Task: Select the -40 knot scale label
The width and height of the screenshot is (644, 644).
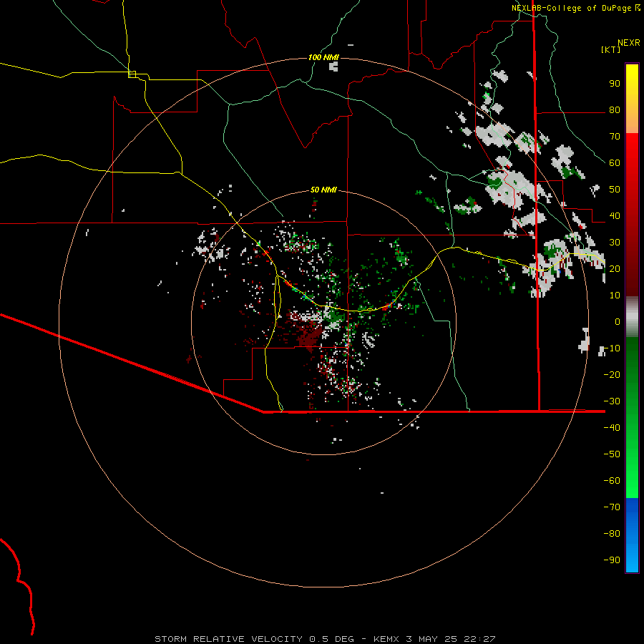Action: tap(612, 428)
